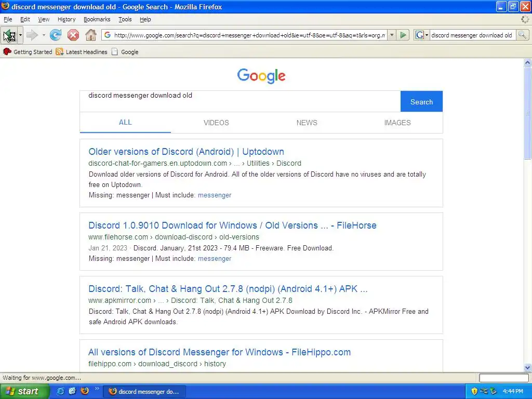Click the filehippo.com breadcrumb URL text
The image size is (532, 399).
tap(110, 364)
